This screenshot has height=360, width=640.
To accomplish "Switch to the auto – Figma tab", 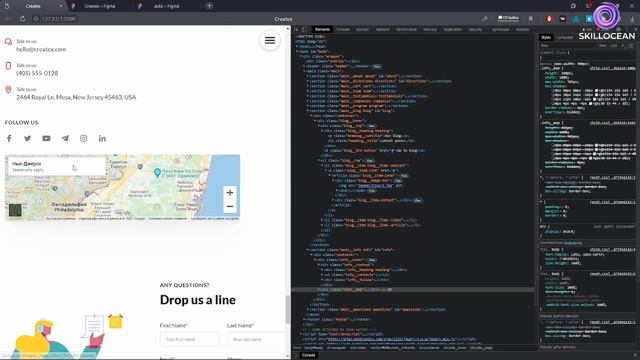I will (x=167, y=6).
